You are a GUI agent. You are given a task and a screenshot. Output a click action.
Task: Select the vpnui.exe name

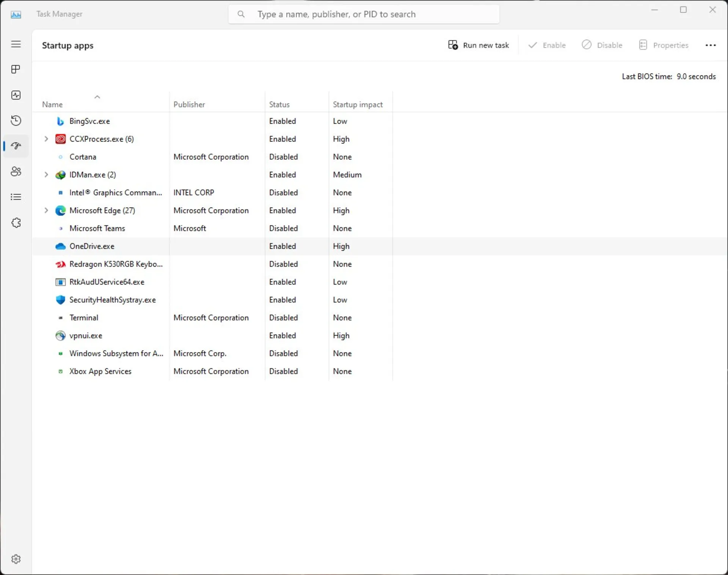pos(86,336)
